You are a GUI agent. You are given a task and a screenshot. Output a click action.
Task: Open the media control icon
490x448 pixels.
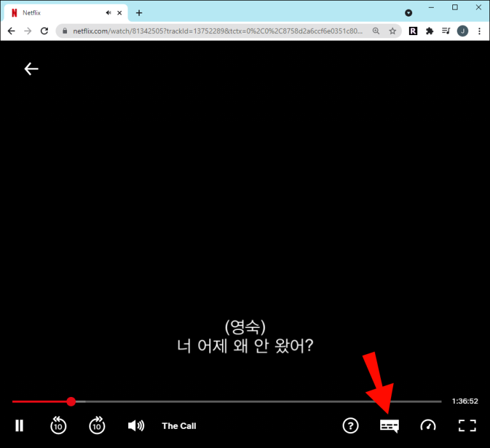click(x=446, y=31)
